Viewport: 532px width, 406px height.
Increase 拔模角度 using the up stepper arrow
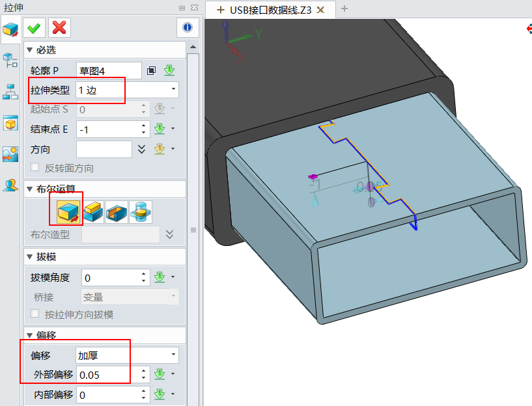[144, 273]
